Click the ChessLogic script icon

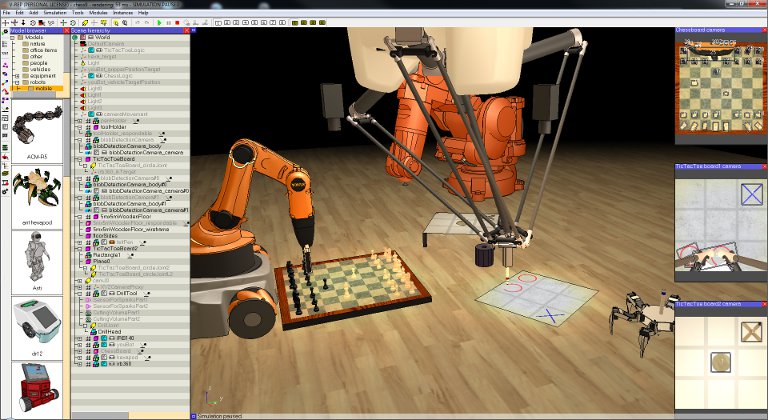[91, 75]
